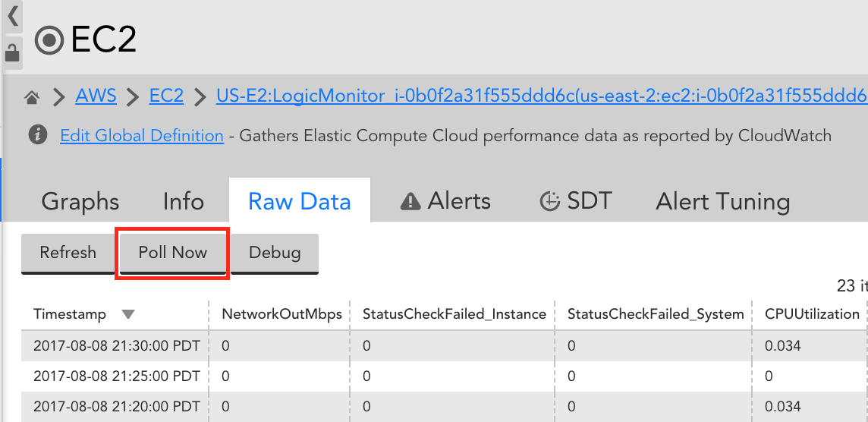This screenshot has width=868, height=422.
Task: Click the CPUUtilization column header
Action: [812, 314]
